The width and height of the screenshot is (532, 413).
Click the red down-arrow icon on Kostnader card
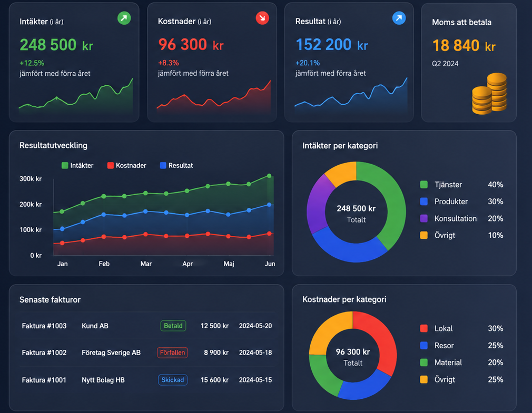pos(262,18)
